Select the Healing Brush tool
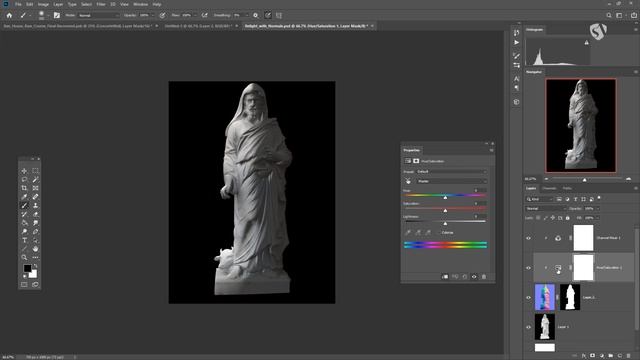This screenshot has width=640, height=360. 36,197
